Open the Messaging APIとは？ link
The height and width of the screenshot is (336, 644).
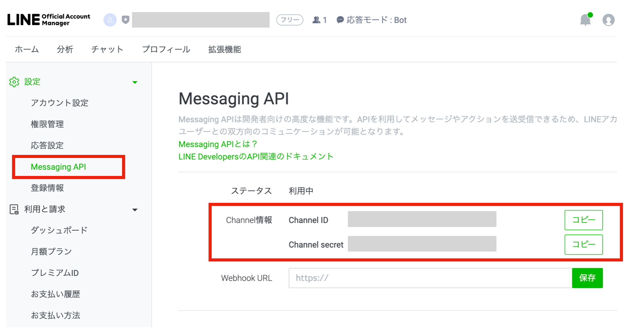click(218, 144)
